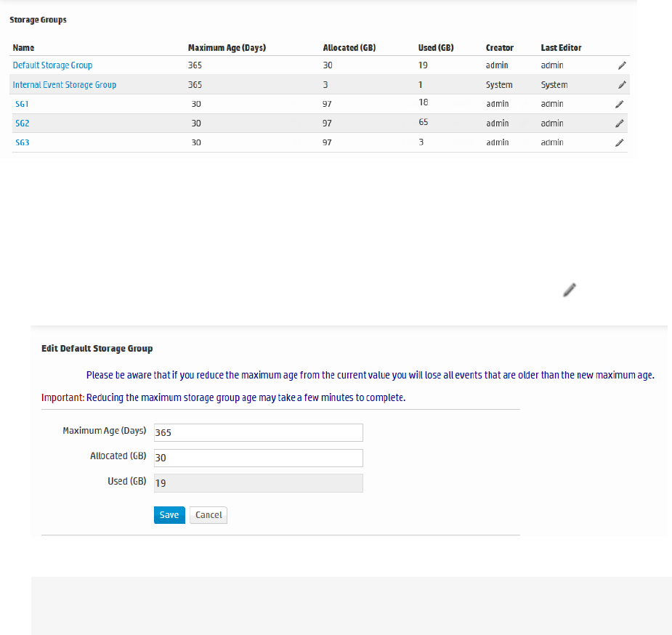Image resolution: width=672 pixels, height=635 pixels.
Task: Click edit pencil for Default Storage Group row
Action: pyautogui.click(x=622, y=65)
